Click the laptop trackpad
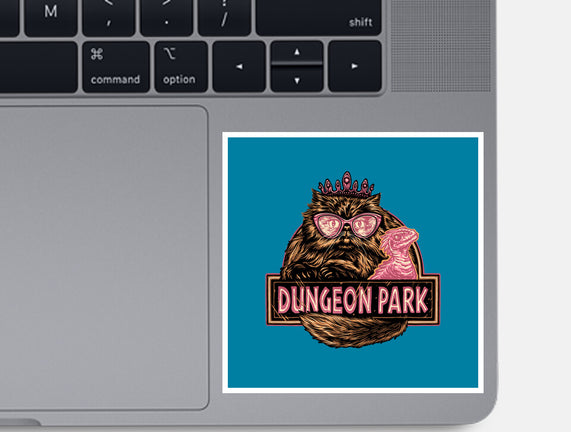 click(104, 258)
